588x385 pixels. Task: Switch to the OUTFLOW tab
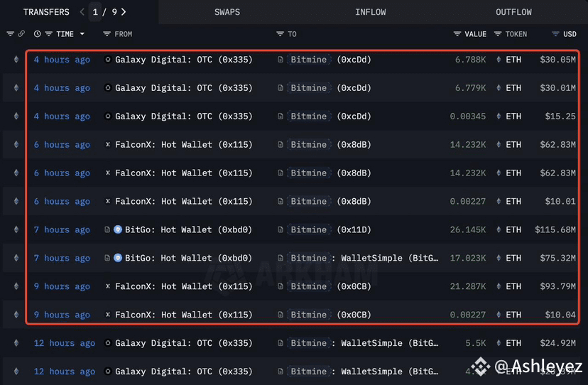pos(513,12)
